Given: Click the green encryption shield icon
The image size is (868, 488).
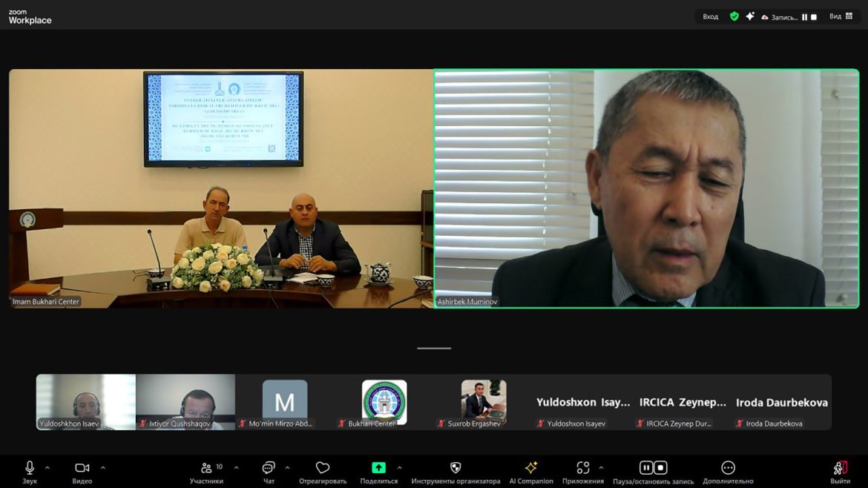Looking at the screenshot, I should point(734,16).
